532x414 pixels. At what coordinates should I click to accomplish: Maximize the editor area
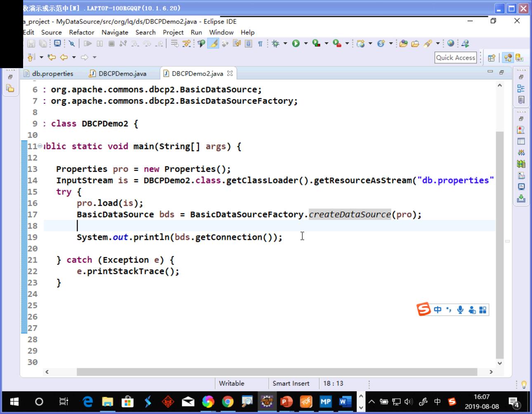tap(501, 72)
